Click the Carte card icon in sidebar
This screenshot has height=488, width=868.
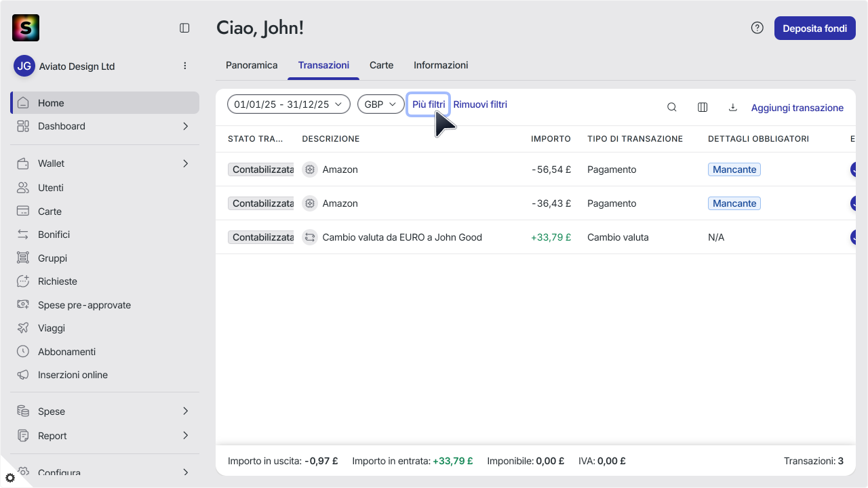(x=23, y=211)
